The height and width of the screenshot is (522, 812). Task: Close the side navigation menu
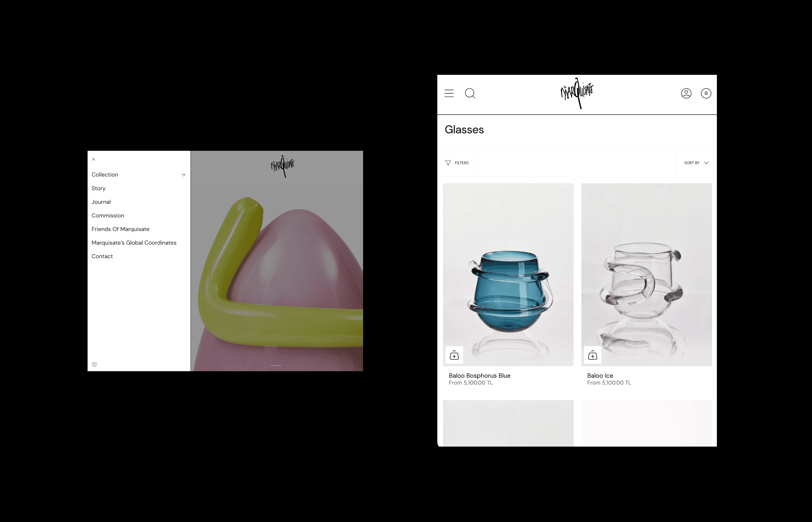point(94,159)
